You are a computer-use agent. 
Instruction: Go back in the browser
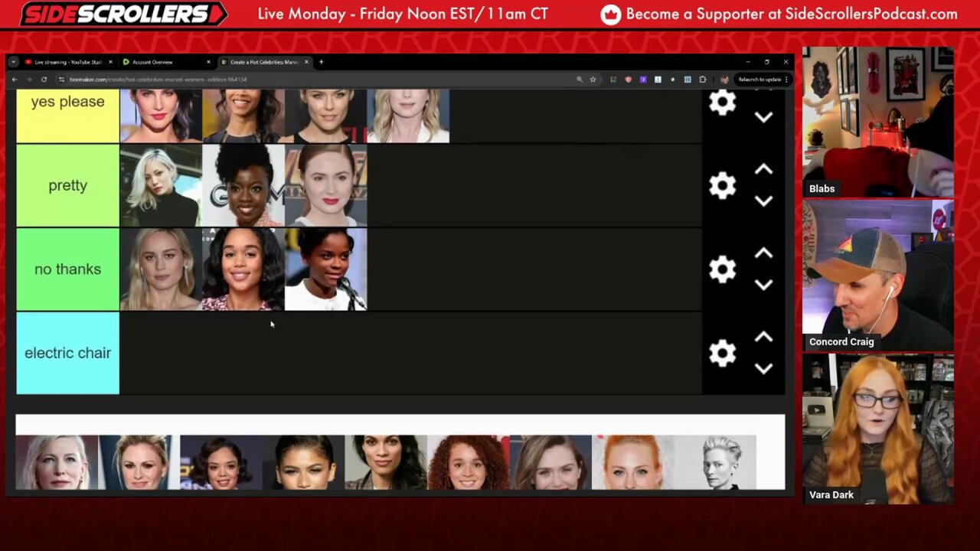pyautogui.click(x=14, y=80)
